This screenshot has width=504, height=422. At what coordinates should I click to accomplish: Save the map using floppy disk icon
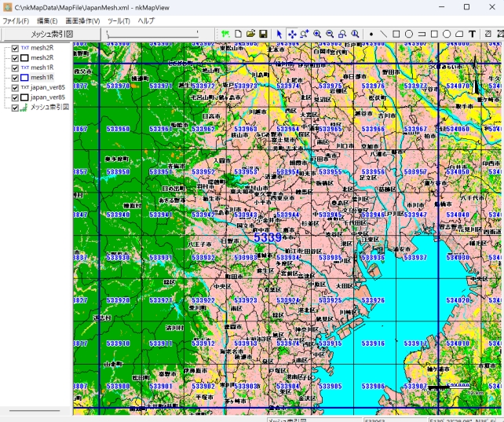click(264, 35)
